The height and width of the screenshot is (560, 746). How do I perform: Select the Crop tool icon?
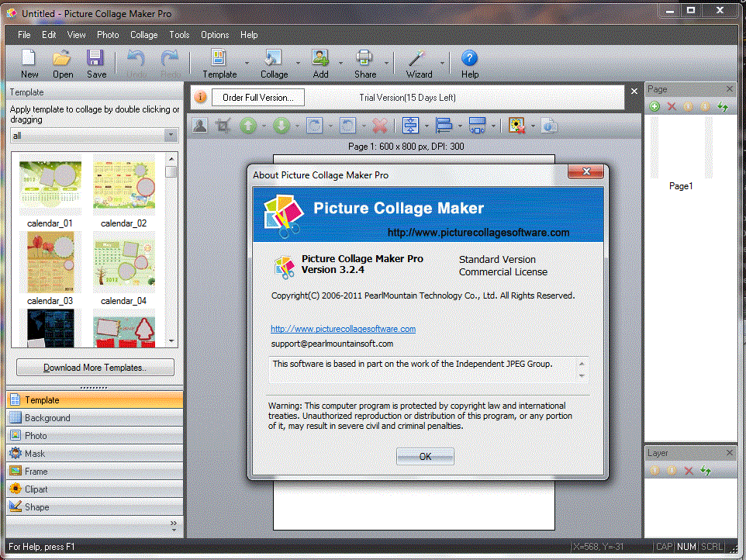(x=223, y=126)
